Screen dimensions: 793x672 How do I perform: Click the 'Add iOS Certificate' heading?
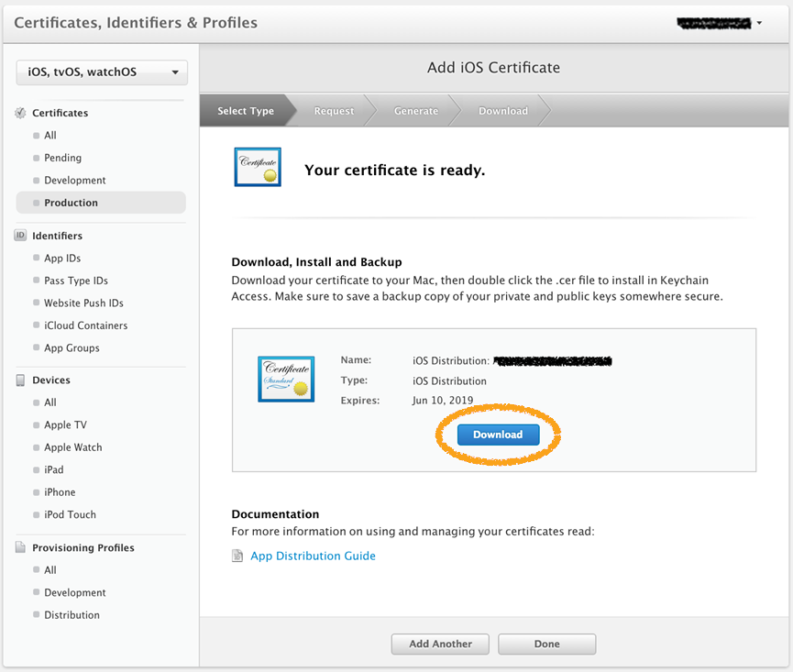pos(493,68)
